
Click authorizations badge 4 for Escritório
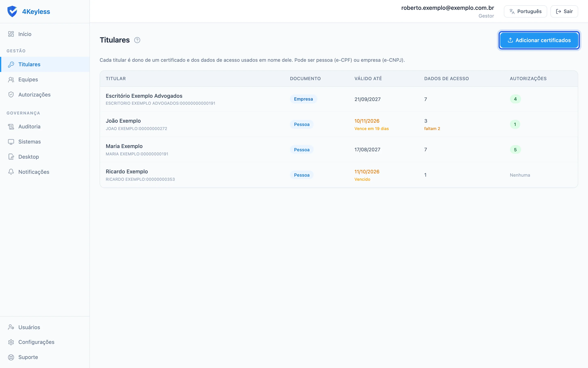click(515, 99)
